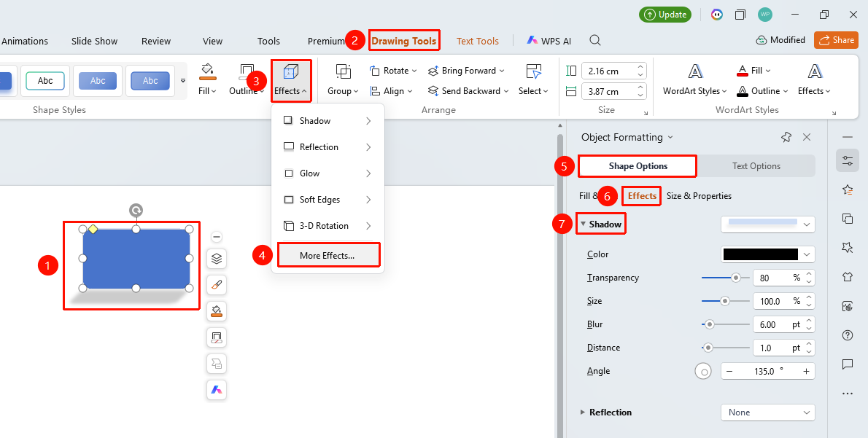Click the WPS AI icon beside the shape
The image size is (868, 438).
[x=217, y=390]
